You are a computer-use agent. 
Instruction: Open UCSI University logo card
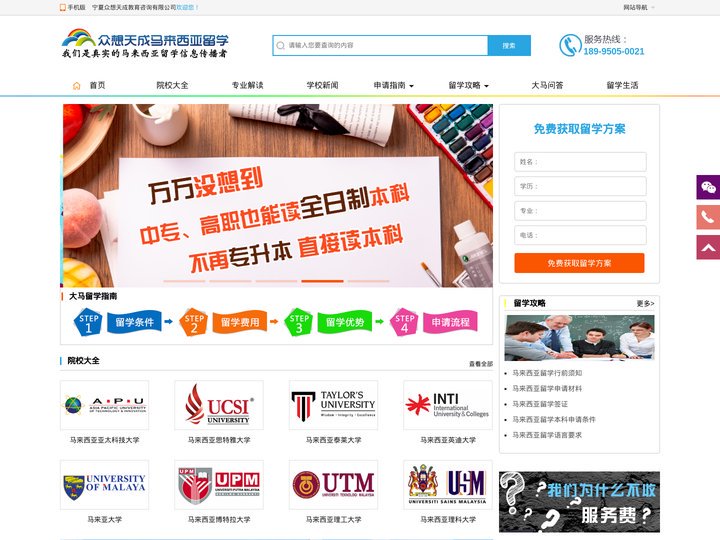point(219,405)
